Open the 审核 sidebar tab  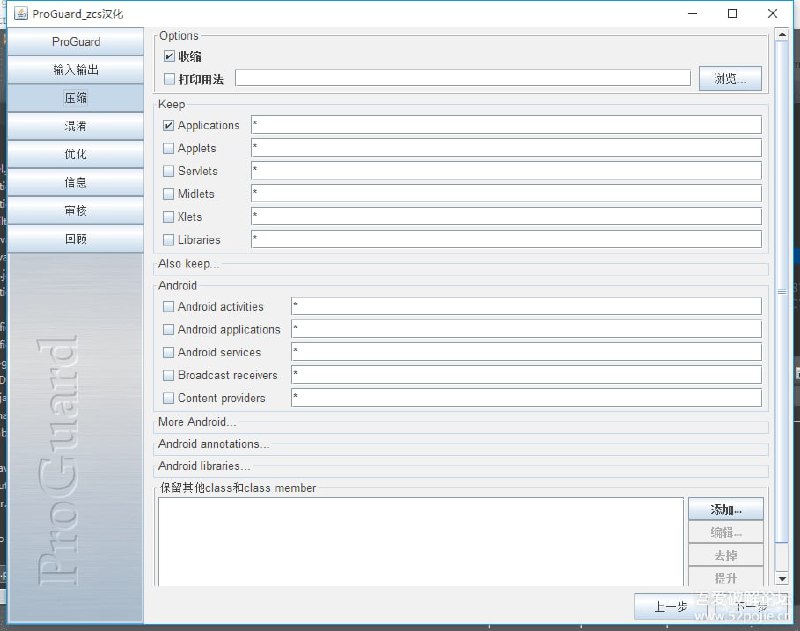[76, 210]
